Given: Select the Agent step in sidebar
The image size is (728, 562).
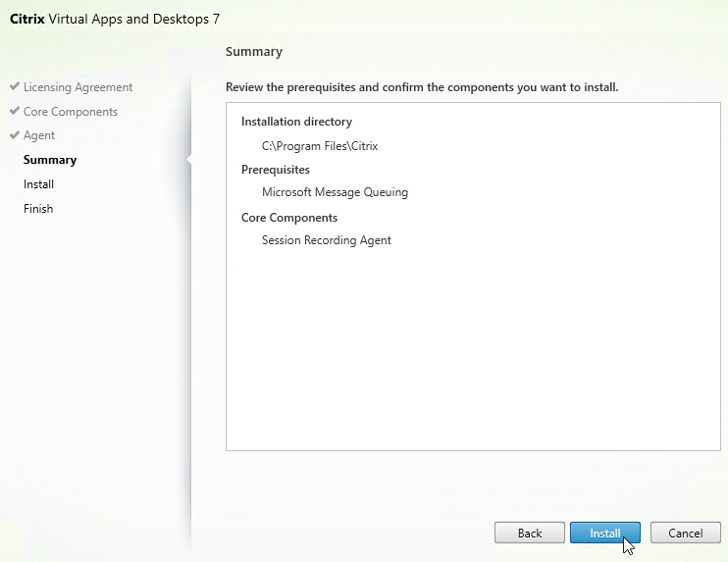Looking at the screenshot, I should click(x=39, y=135).
